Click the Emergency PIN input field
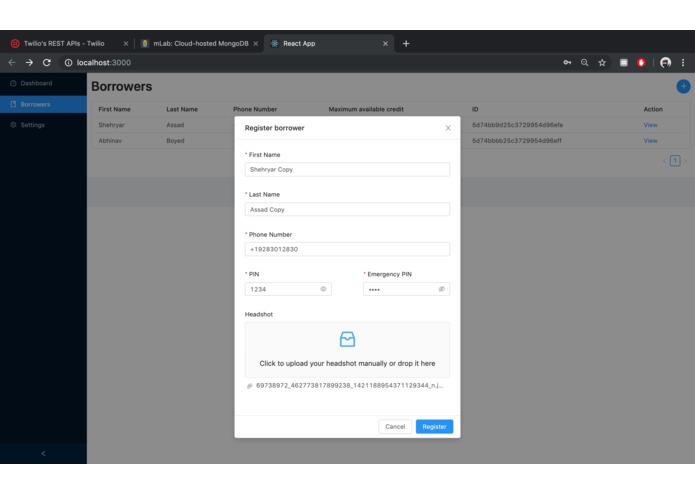695x494 pixels. pyautogui.click(x=406, y=289)
